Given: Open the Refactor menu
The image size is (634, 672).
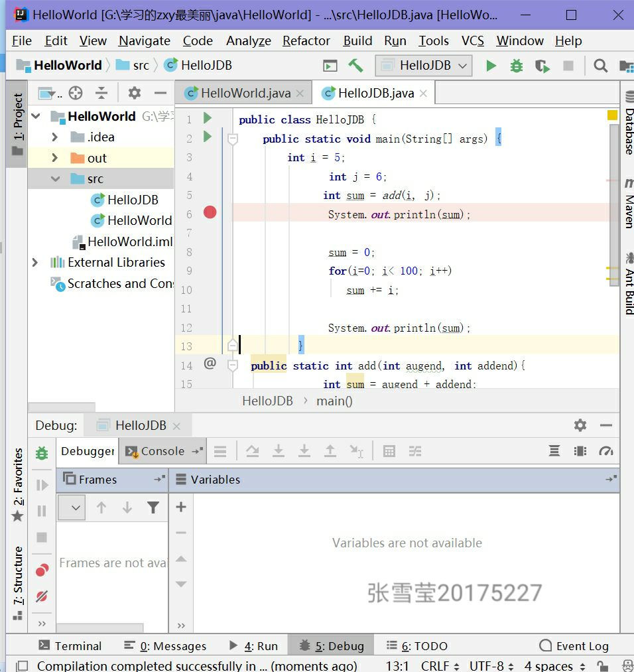Looking at the screenshot, I should tap(306, 41).
